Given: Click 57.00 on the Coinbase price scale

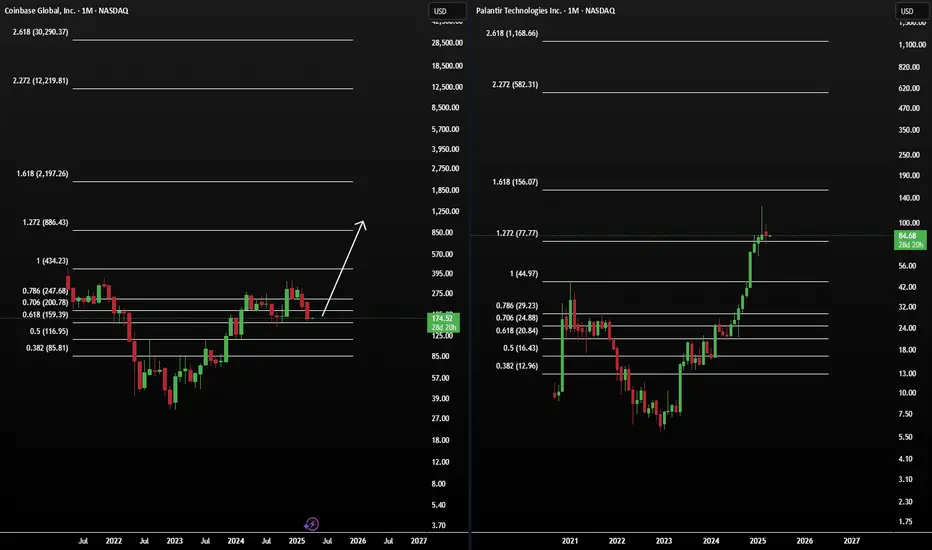Looking at the screenshot, I should [440, 378].
